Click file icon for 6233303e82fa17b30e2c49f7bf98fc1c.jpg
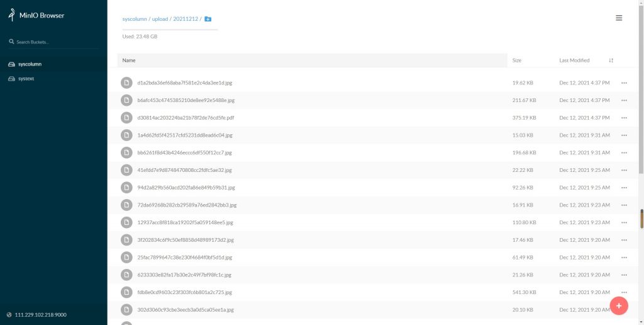Screen dimensions: 644x325 click(126, 275)
